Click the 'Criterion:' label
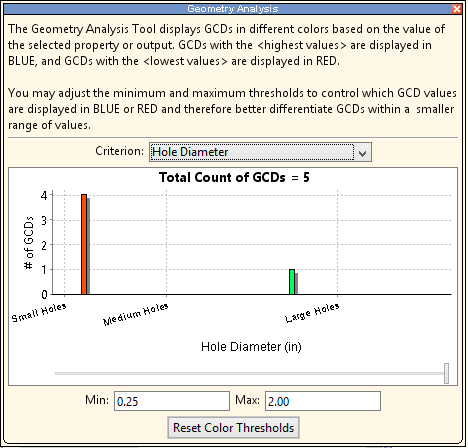Image resolution: width=468 pixels, height=448 pixels. [x=120, y=151]
